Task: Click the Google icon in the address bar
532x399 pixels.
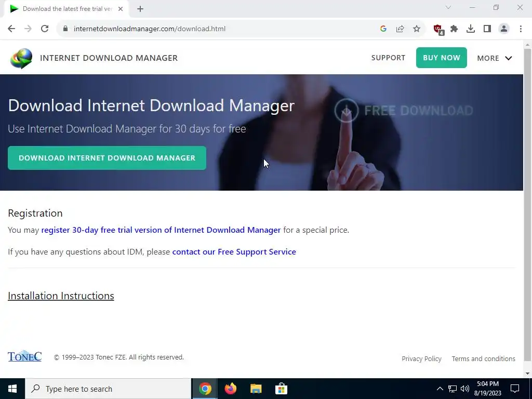Action: point(383,29)
